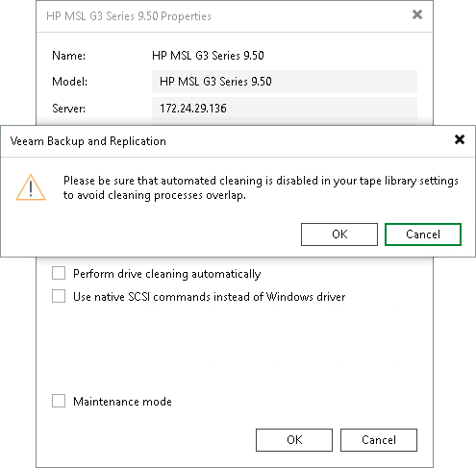Screen dimensions: 476x468
Task: Select the Model field showing HP MSL G3
Action: [x=285, y=82]
